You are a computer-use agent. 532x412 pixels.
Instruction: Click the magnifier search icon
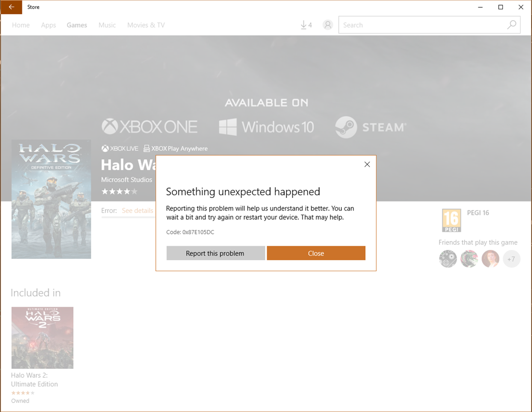tap(512, 25)
